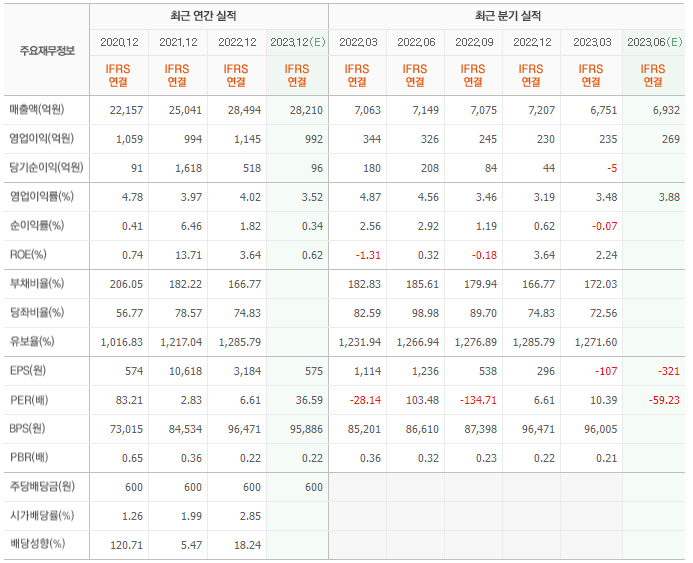Select the net income value 1,618
This screenshot has width=693, height=563.
click(x=188, y=168)
